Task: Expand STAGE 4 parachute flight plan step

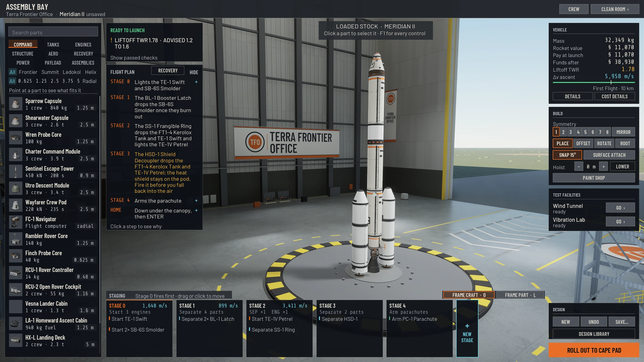Action: [x=196, y=201]
